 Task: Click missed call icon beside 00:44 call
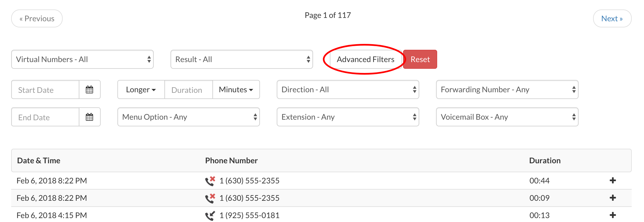point(210,181)
